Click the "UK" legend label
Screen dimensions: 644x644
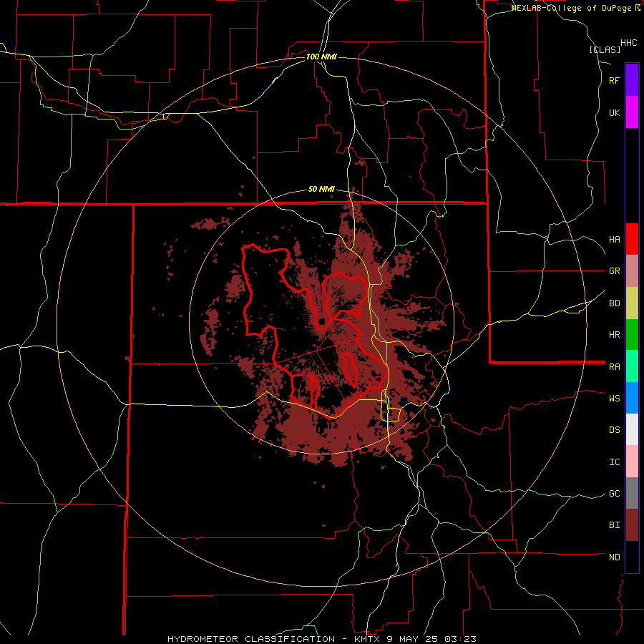[614, 113]
